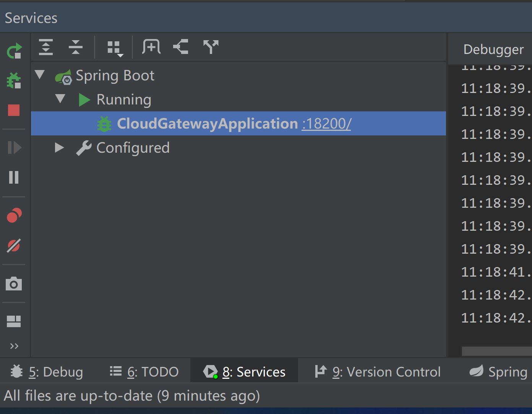
Task: Collapse the Running node
Action: pos(60,99)
